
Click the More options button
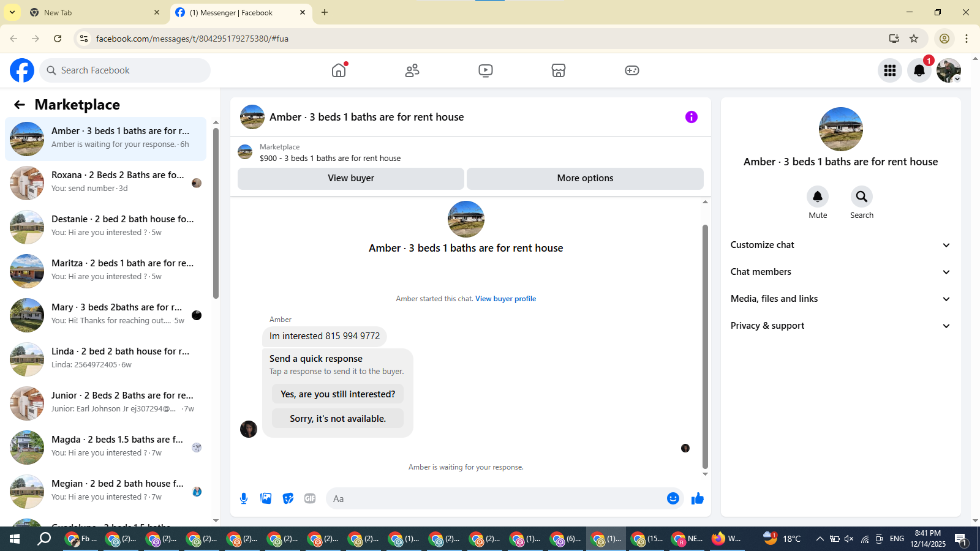click(x=585, y=178)
